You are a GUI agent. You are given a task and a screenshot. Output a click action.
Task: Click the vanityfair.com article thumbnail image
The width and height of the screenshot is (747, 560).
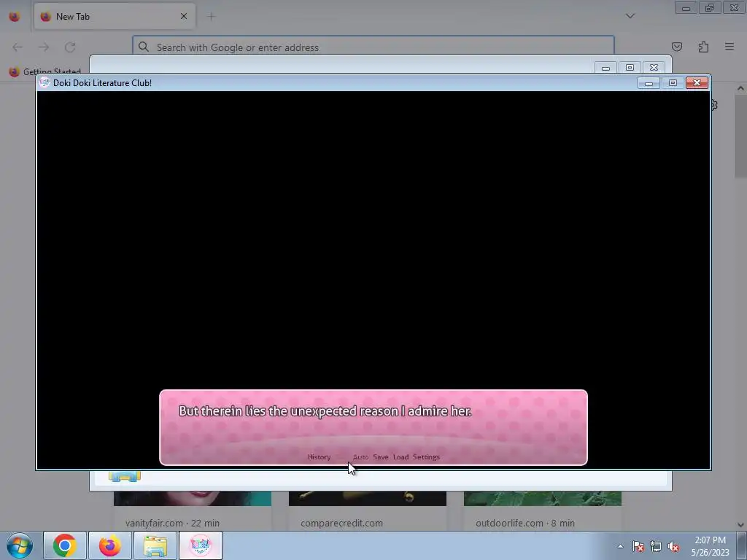tap(193, 499)
